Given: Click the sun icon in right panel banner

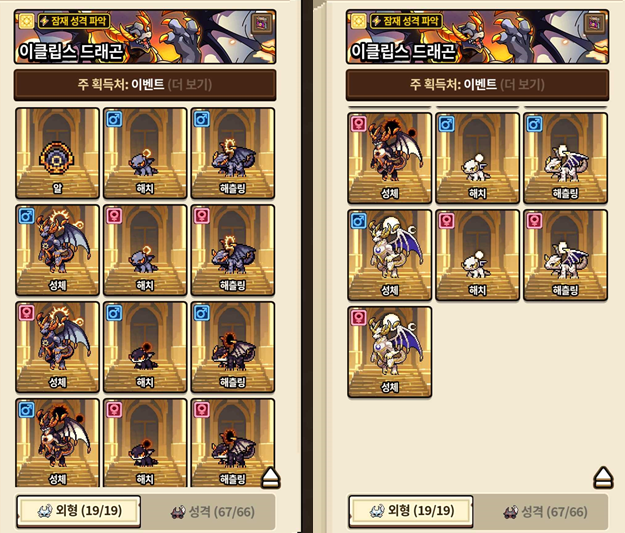Looking at the screenshot, I should pyautogui.click(x=358, y=21).
